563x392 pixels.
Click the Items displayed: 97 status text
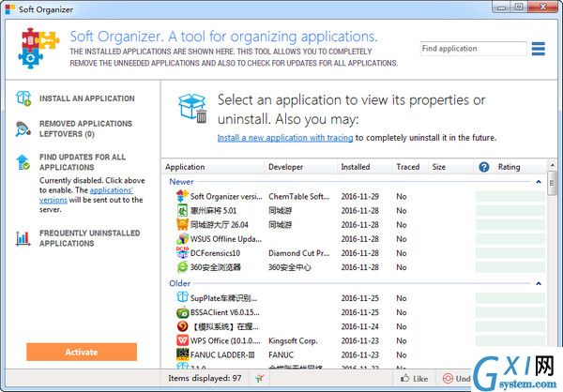click(x=205, y=378)
